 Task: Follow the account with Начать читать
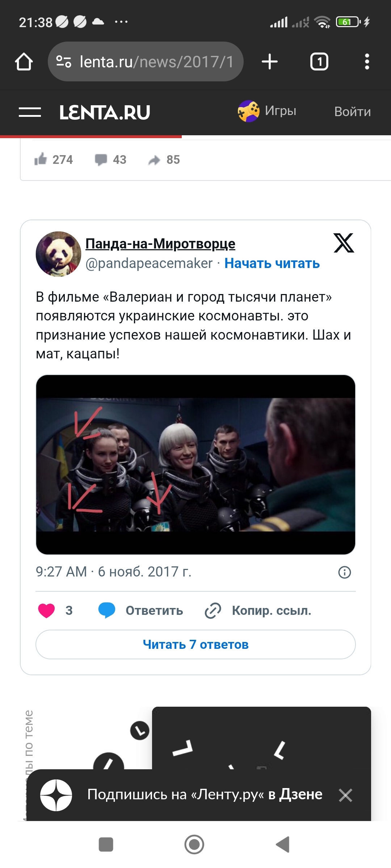[x=272, y=263]
